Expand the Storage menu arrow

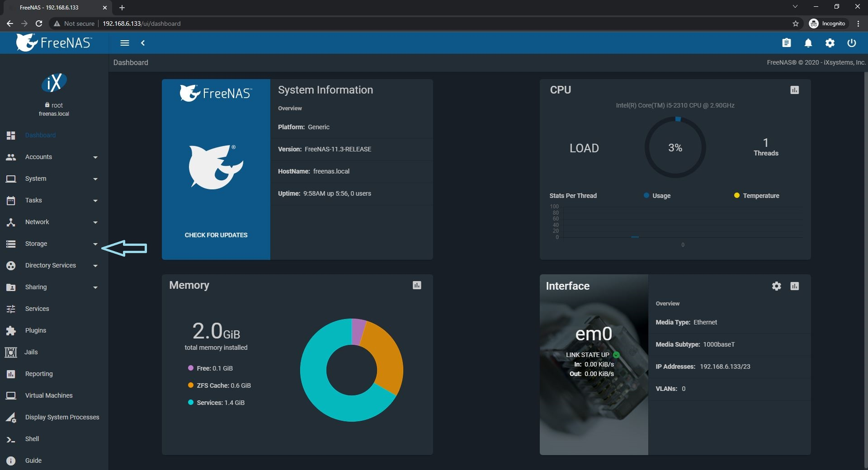(x=95, y=244)
